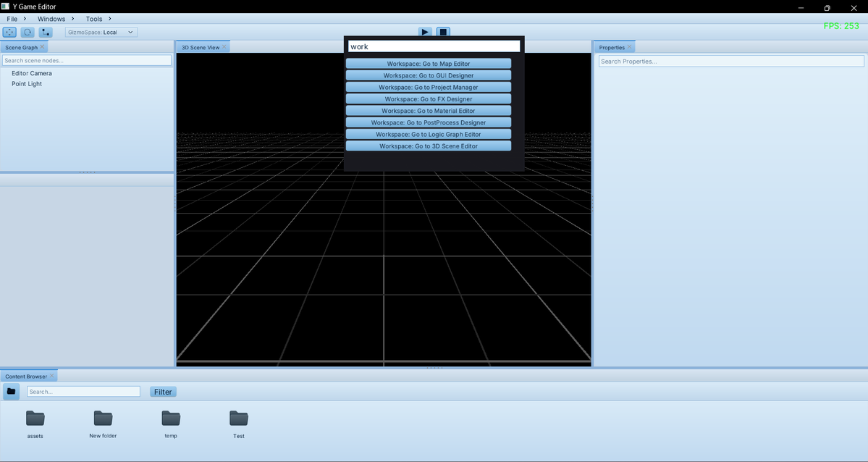Select the scale gizmo tool
This screenshot has width=868, height=462.
click(x=46, y=32)
